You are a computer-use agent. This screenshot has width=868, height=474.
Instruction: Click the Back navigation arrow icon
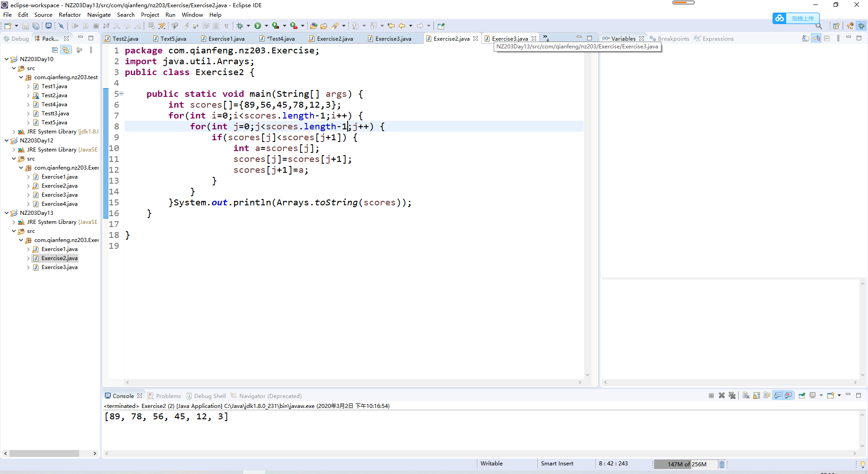(402, 26)
